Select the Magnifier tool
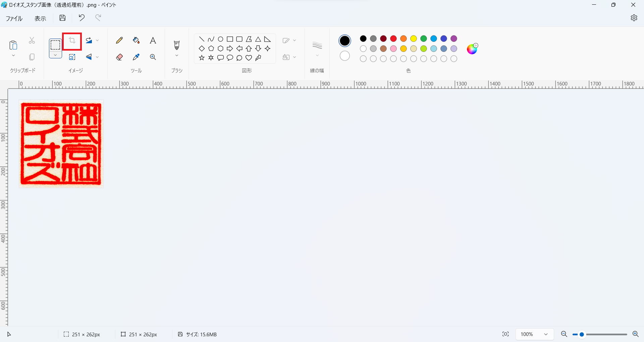 (x=153, y=57)
